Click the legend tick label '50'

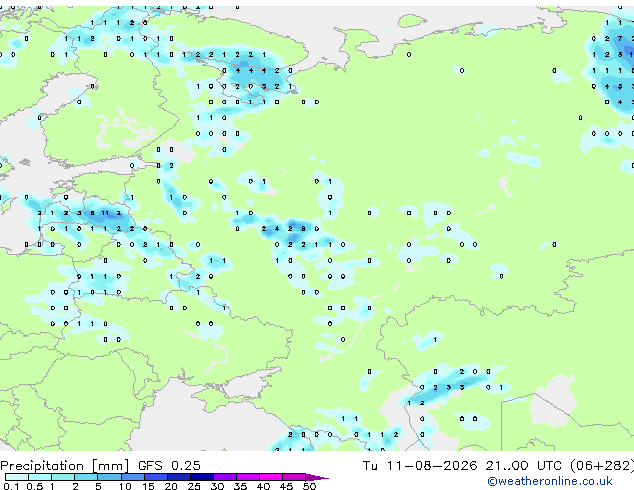pyautogui.click(x=310, y=486)
